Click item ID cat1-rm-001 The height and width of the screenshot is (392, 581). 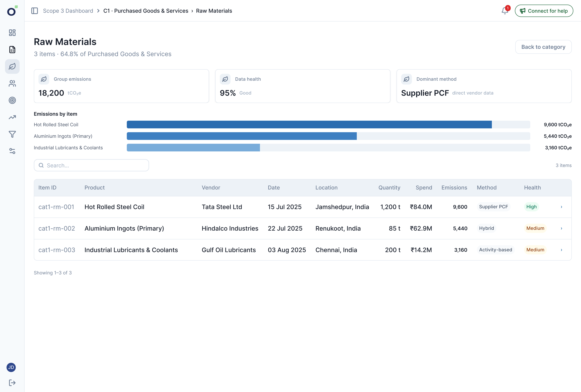coord(56,207)
